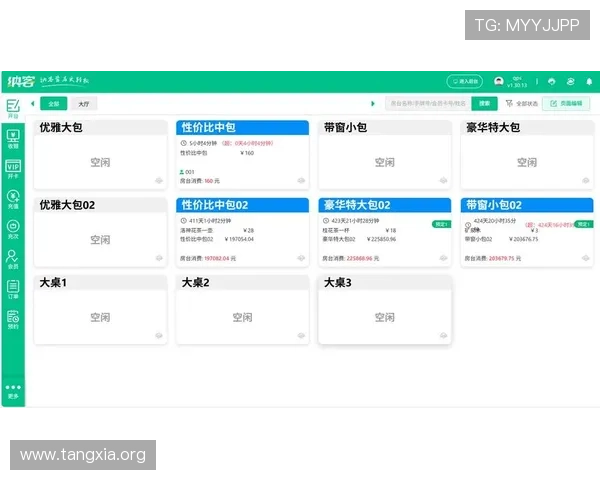This screenshot has width=600, height=480.
Task: Click member icon 001 on 性价比中包 card
Action: click(x=182, y=172)
